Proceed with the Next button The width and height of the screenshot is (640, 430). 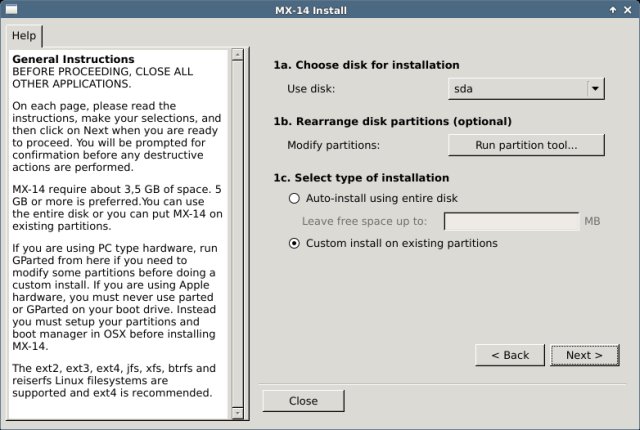[584, 355]
